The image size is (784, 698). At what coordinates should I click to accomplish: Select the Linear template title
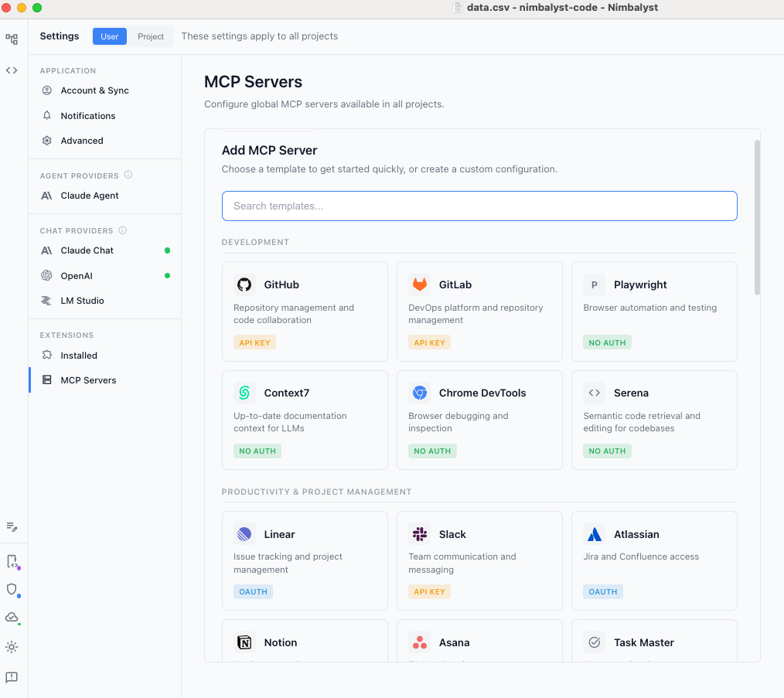279,534
